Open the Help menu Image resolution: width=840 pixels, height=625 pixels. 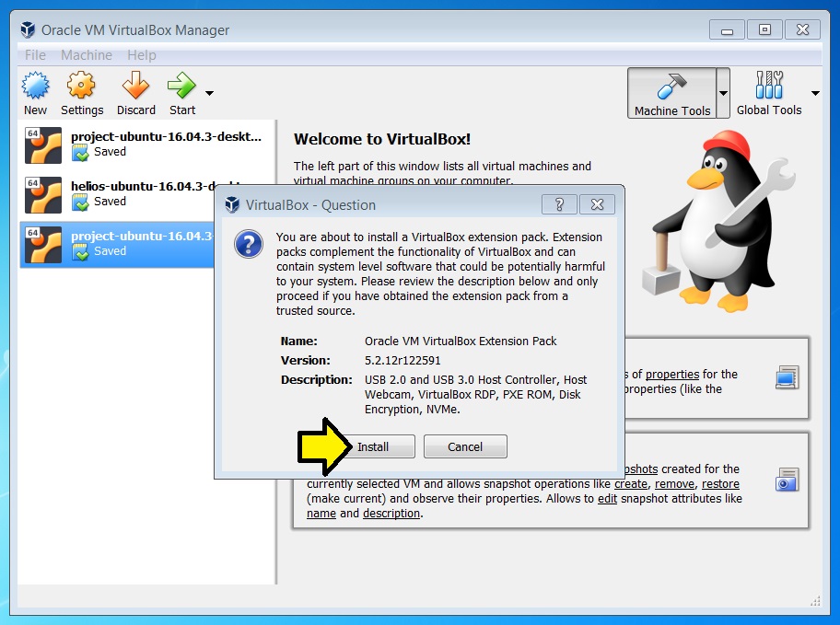click(x=142, y=55)
